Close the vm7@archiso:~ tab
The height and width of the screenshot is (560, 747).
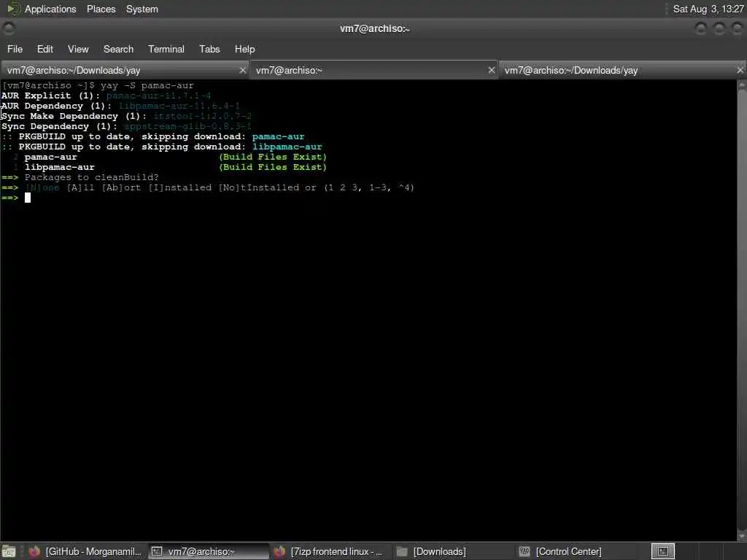(492, 71)
